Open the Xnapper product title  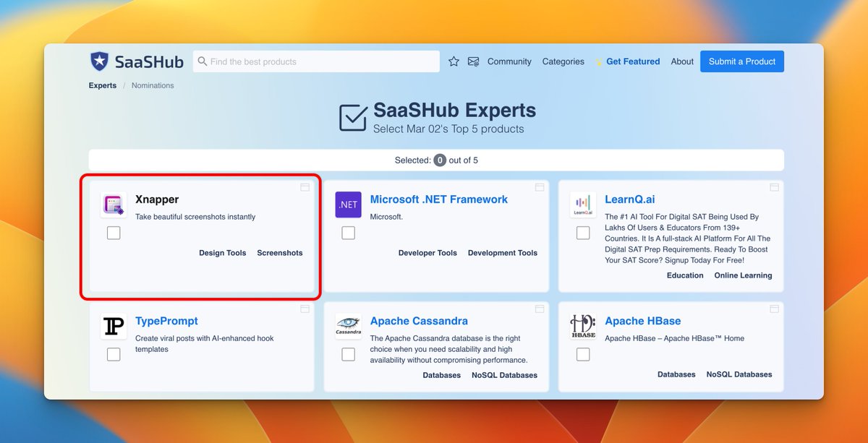click(x=157, y=199)
